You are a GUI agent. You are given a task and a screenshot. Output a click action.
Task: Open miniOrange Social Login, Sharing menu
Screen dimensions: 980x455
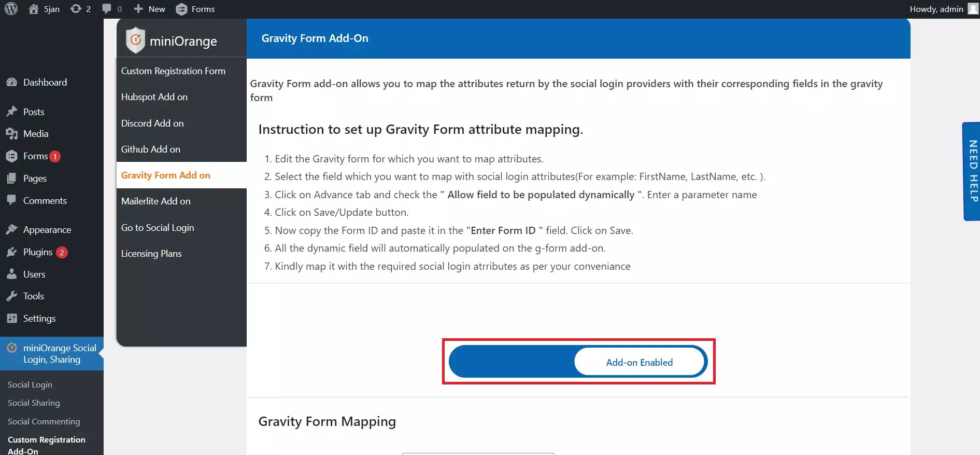[x=52, y=354]
